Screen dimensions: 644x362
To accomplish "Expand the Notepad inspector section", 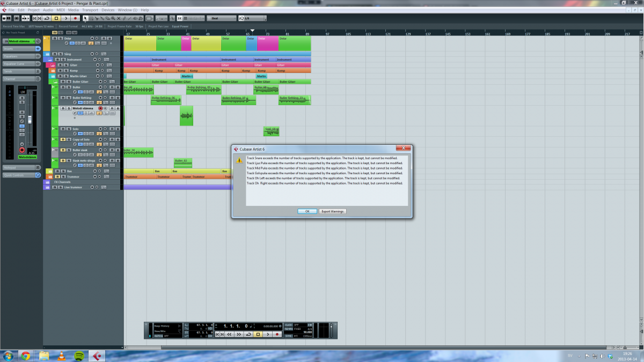I will coord(22,168).
